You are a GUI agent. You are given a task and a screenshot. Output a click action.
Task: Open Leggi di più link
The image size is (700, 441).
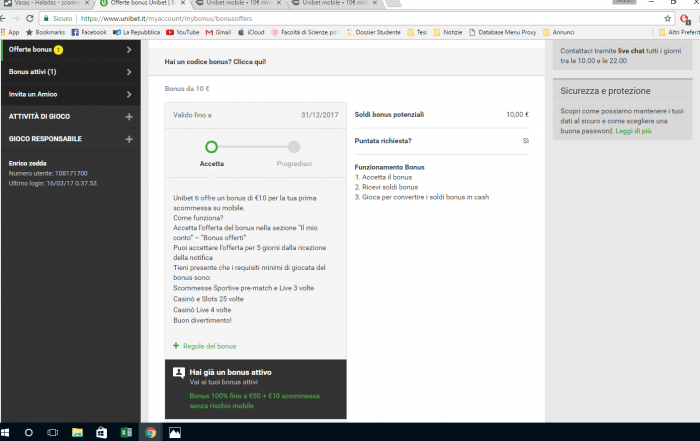[x=633, y=131]
